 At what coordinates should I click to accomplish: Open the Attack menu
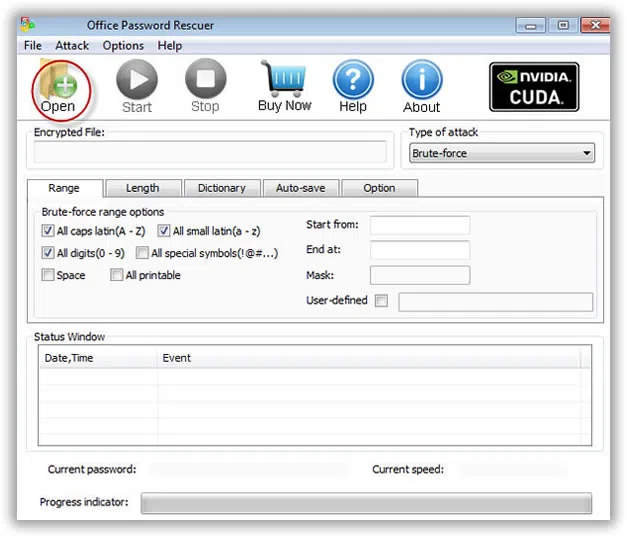(x=72, y=46)
